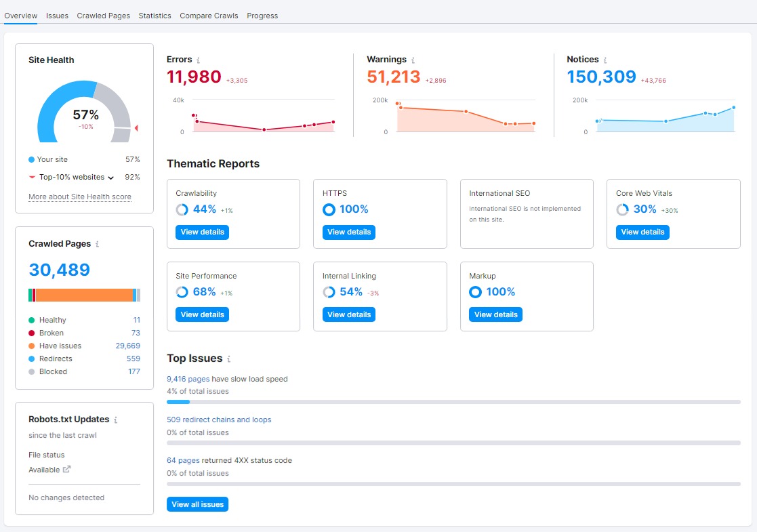Click the red Broken legend dot
The image size is (757, 532).
tap(31, 333)
